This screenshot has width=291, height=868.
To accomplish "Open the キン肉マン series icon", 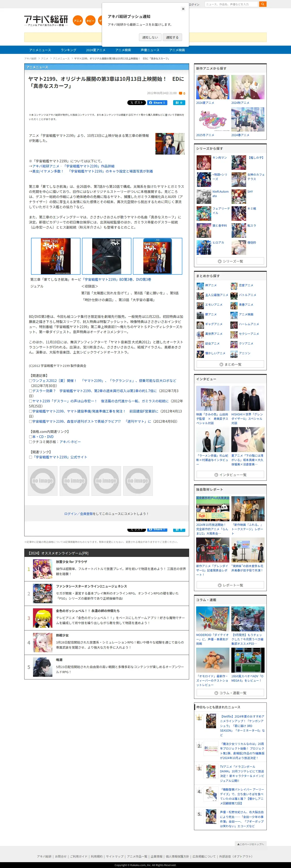I will (x=204, y=163).
